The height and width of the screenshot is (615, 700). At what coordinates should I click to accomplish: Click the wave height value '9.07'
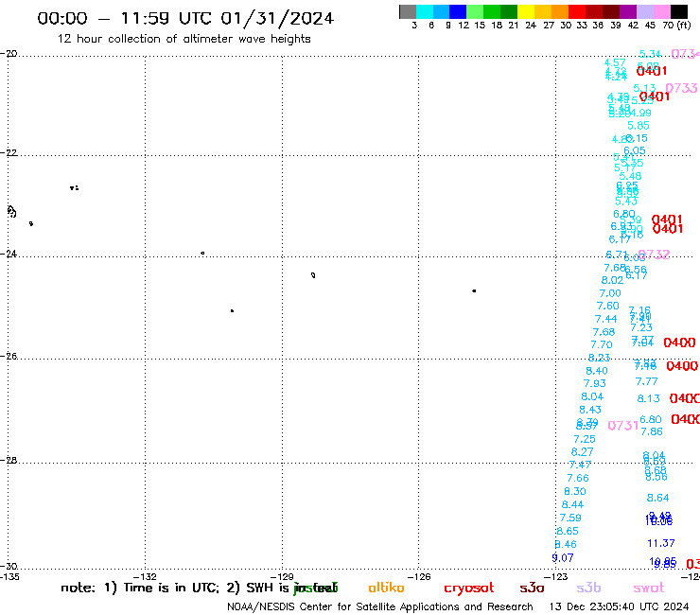pyautogui.click(x=563, y=558)
